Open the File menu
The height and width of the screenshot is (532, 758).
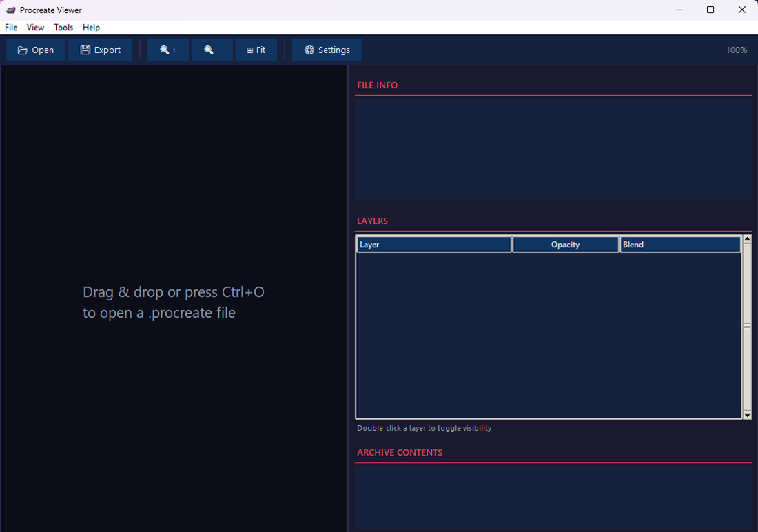click(x=11, y=27)
